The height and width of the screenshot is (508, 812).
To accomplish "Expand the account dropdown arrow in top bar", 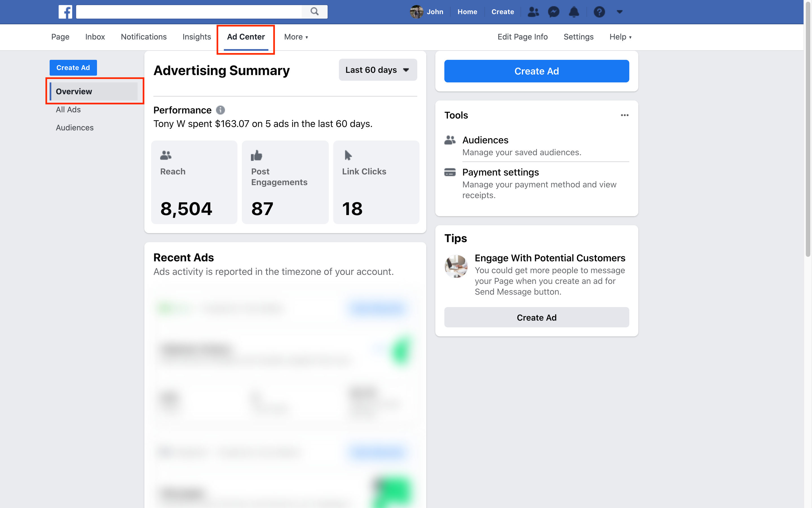I will [619, 12].
